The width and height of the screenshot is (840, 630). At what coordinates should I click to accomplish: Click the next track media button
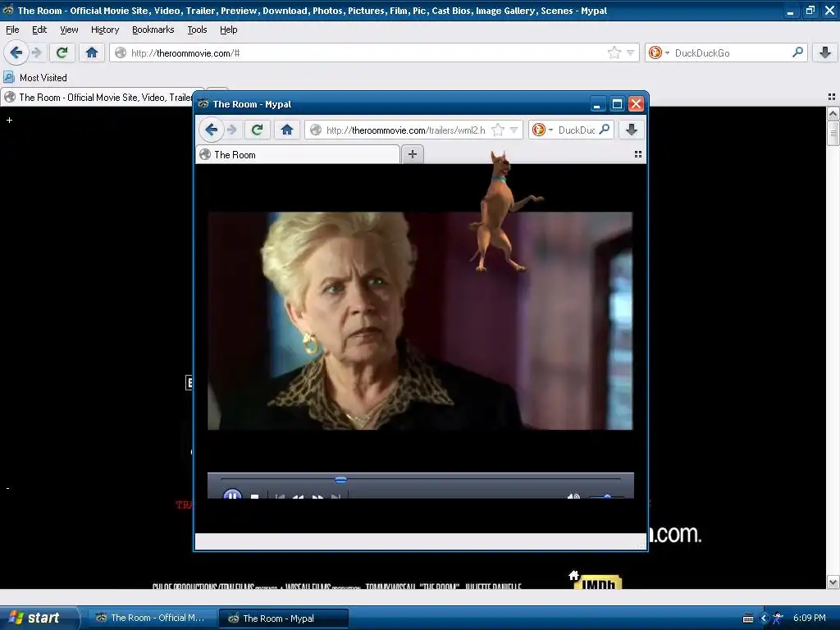(x=336, y=496)
